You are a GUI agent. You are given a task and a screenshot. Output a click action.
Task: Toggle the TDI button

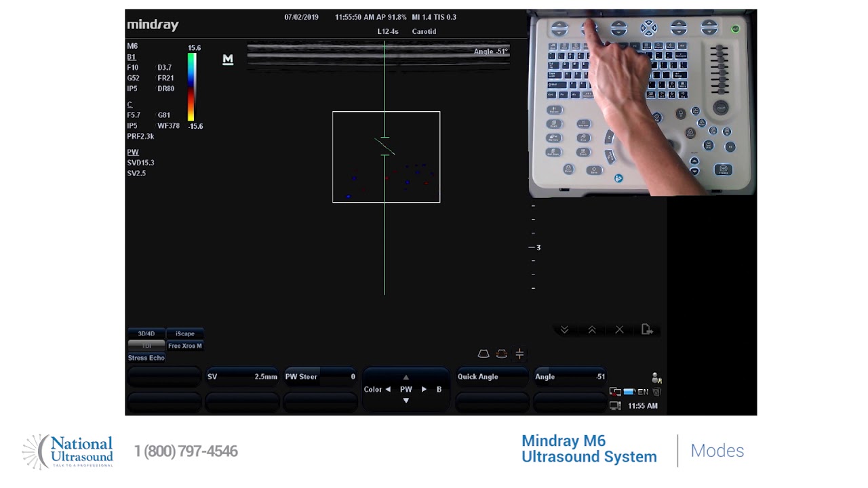(x=146, y=346)
